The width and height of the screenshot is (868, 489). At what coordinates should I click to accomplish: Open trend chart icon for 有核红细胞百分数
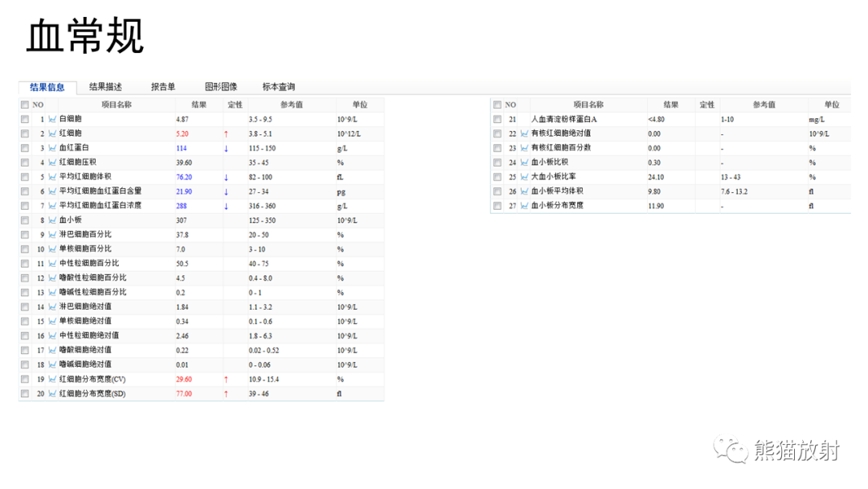[524, 148]
